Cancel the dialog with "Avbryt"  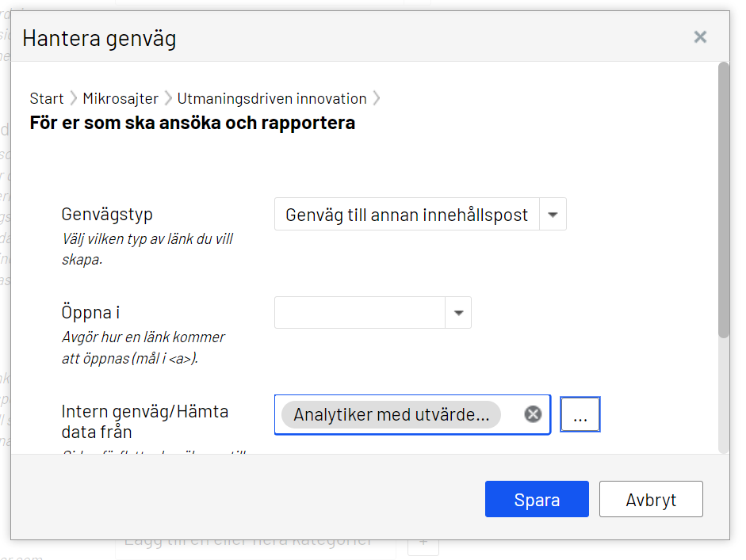(x=651, y=498)
